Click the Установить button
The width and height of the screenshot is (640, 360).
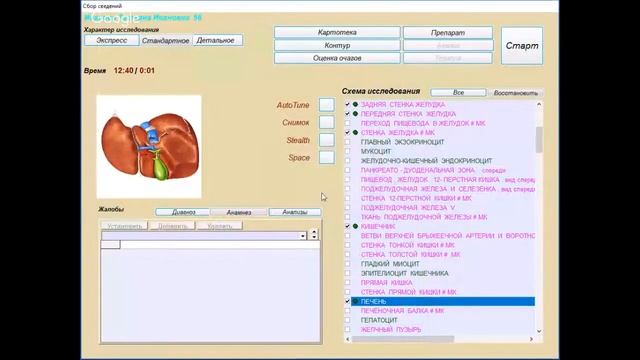pyautogui.click(x=124, y=226)
